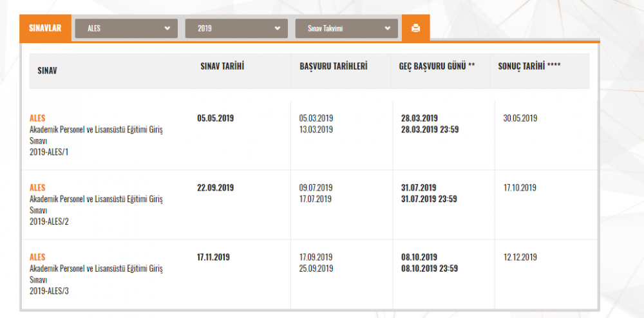The image size is (644, 318).
Task: Click application start date 05.03.2019
Action: pyautogui.click(x=316, y=118)
